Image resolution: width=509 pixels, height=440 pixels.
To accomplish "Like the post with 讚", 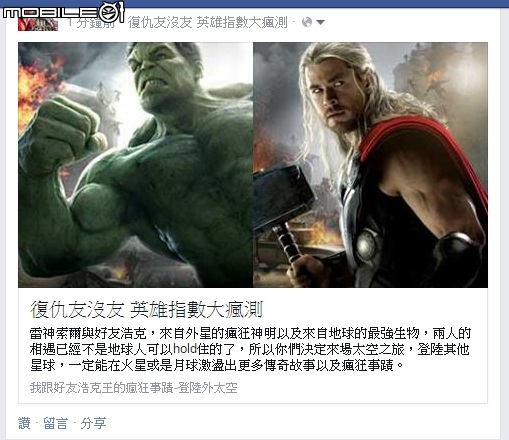I will click(x=24, y=423).
